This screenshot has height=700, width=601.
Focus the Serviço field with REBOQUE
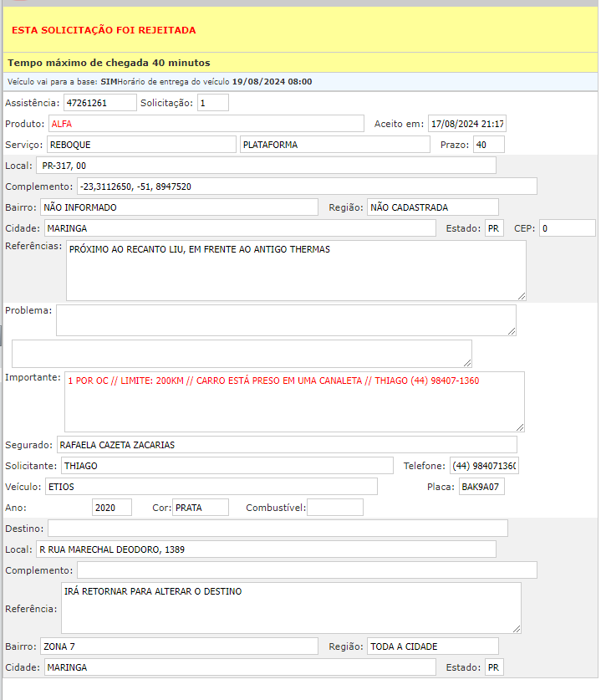141,145
